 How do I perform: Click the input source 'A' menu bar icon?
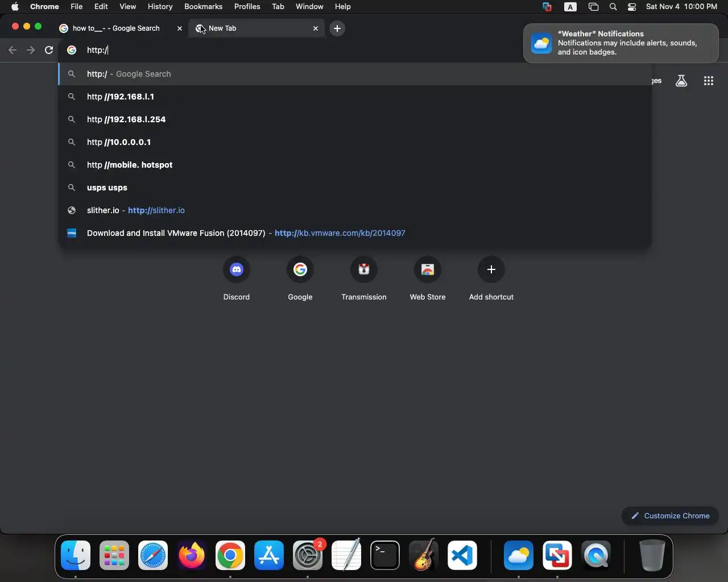(570, 7)
